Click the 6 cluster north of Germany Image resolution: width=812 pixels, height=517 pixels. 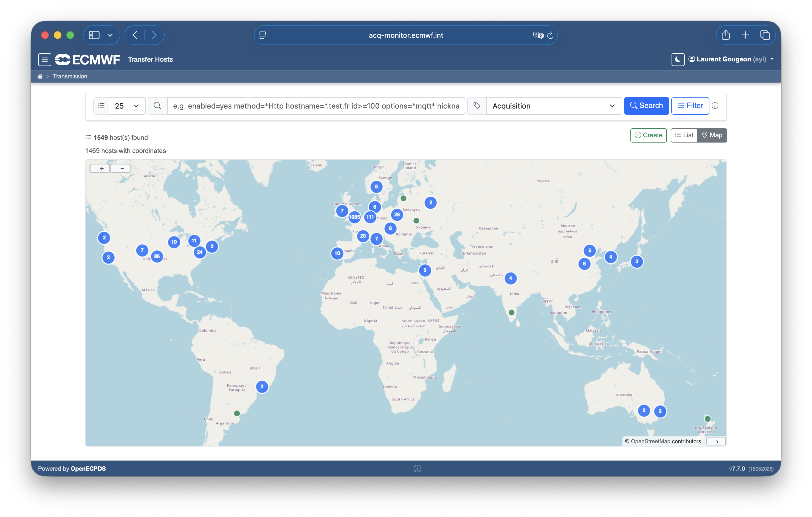pyautogui.click(x=374, y=207)
